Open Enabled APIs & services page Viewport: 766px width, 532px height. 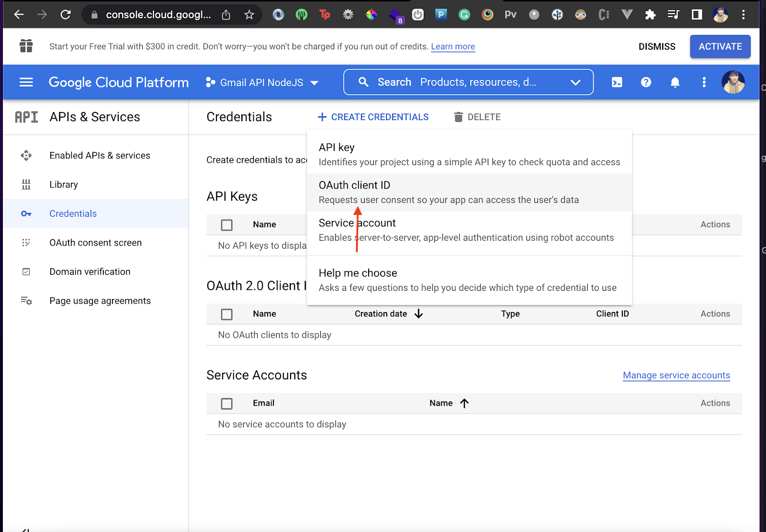[100, 155]
